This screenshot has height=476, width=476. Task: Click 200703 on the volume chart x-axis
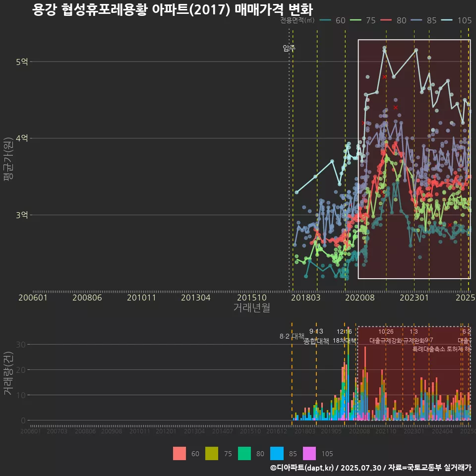coord(57,431)
